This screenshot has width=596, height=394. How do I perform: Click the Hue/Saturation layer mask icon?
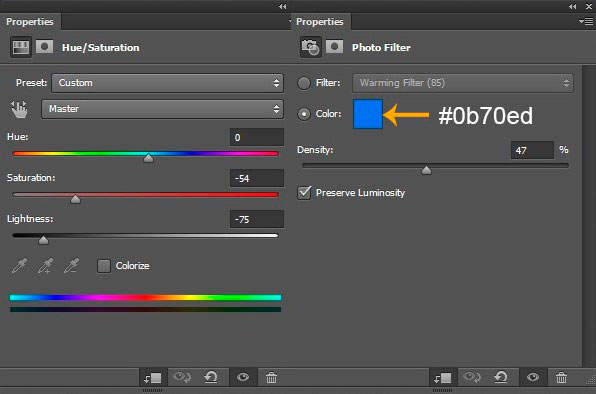click(44, 47)
